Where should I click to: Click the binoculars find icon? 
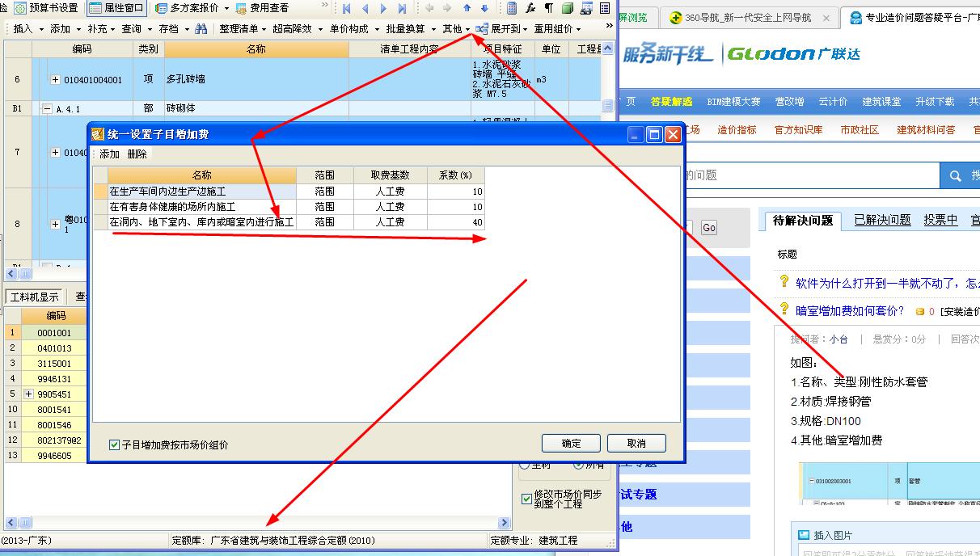[201, 28]
